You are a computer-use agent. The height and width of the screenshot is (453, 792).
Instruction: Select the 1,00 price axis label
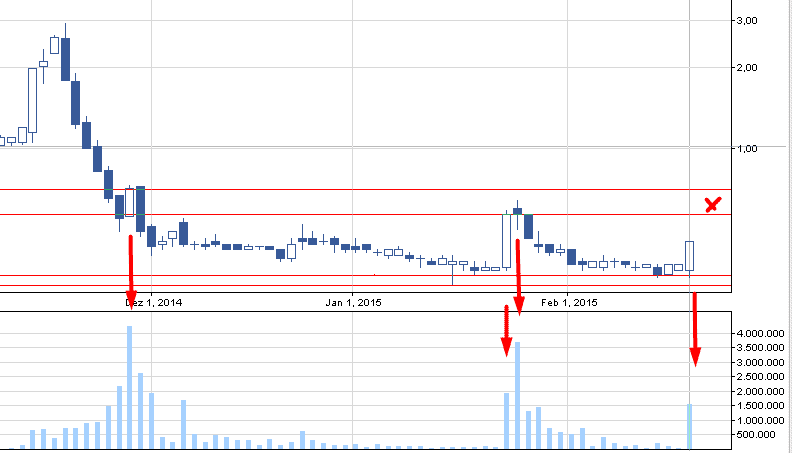746,148
